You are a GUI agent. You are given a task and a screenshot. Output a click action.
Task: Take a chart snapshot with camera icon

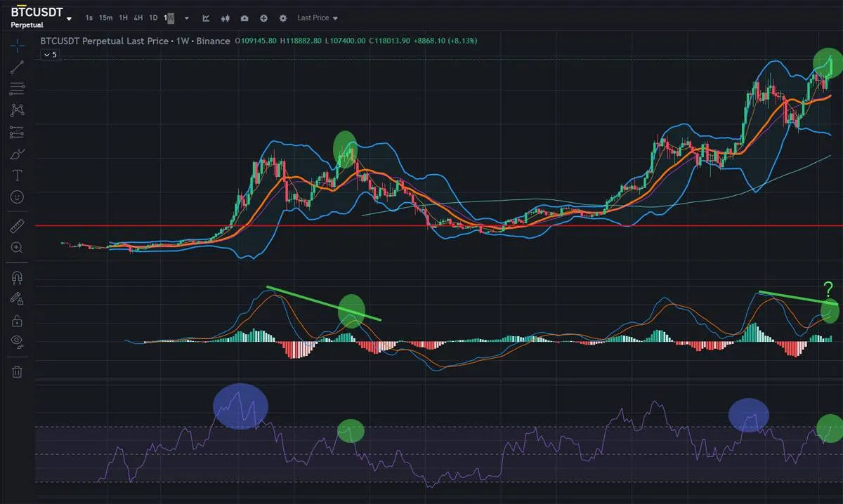(x=244, y=18)
